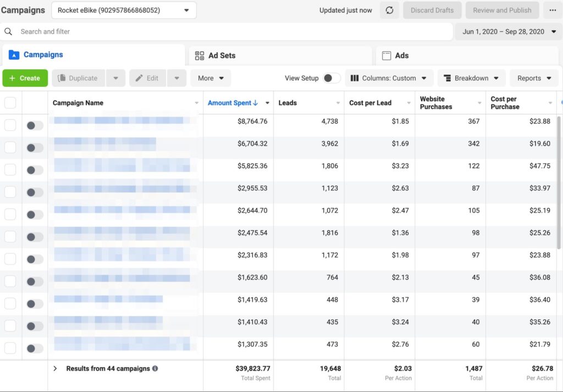This screenshot has width=563, height=392.
Task: Click Review and Publish button
Action: [502, 10]
